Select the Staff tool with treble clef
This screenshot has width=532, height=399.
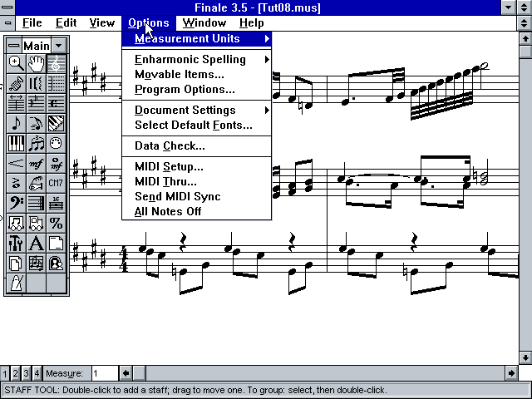pos(56,63)
